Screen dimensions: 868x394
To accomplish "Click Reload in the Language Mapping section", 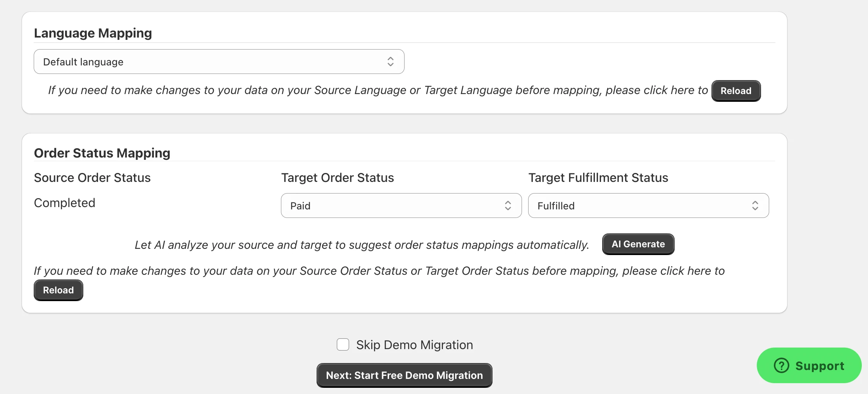I will [x=735, y=91].
